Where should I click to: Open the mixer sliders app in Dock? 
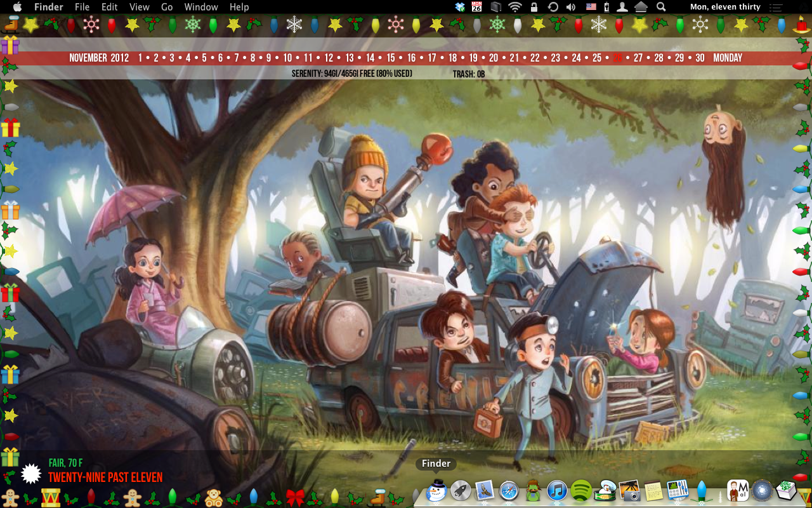pos(678,490)
